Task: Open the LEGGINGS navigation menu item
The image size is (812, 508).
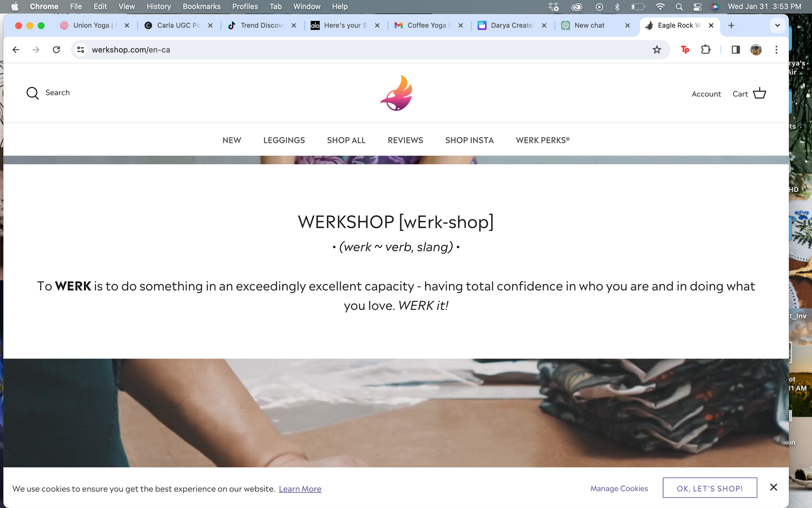Action: [284, 140]
